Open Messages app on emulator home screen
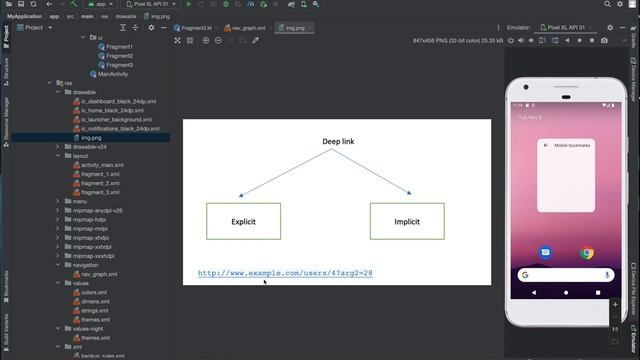The width and height of the screenshot is (640, 360). [545, 253]
